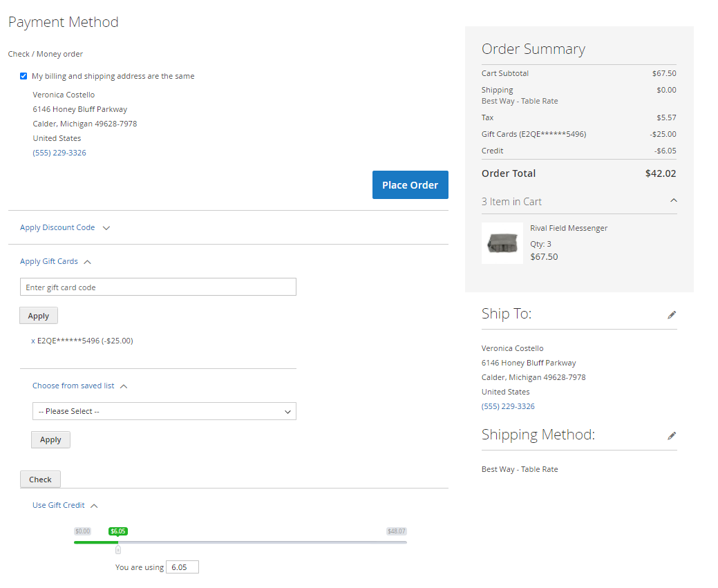
Task: Remove the applied gift card E2QE******5496
Action: point(33,341)
